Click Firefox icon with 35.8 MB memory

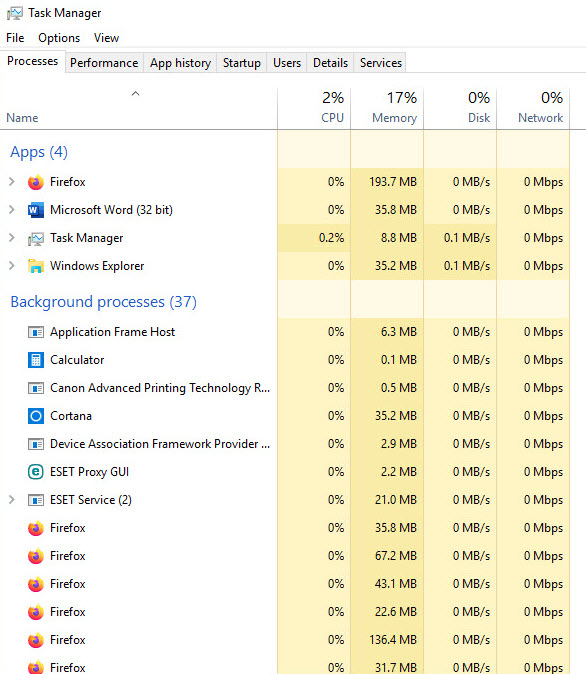[36, 528]
